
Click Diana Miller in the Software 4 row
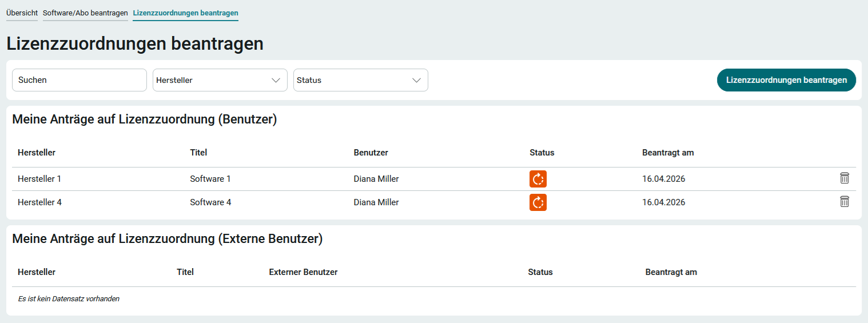click(x=376, y=202)
